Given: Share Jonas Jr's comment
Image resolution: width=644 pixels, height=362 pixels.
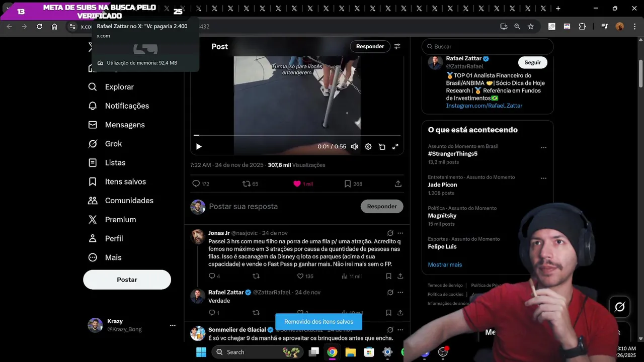Looking at the screenshot, I should point(400,276).
